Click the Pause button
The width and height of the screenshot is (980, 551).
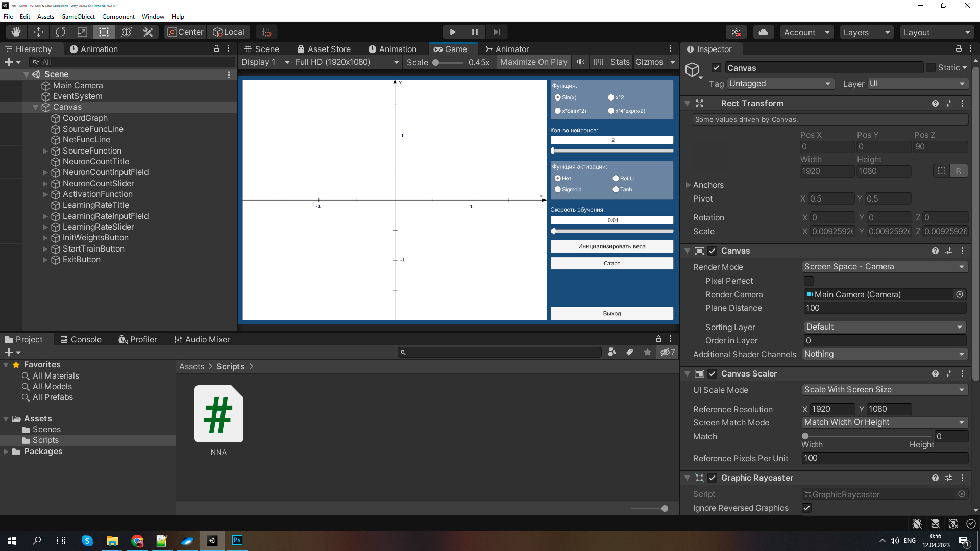(475, 32)
